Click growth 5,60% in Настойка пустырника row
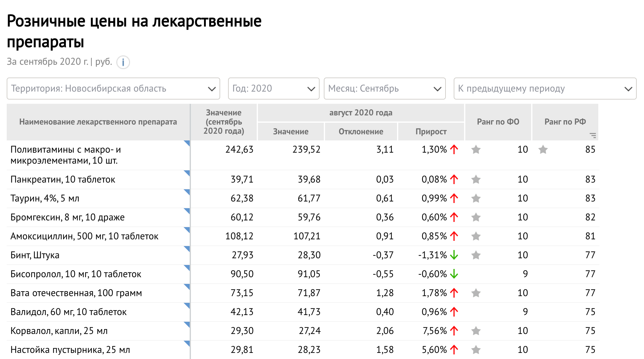This screenshot has width=644, height=359. coord(434,350)
